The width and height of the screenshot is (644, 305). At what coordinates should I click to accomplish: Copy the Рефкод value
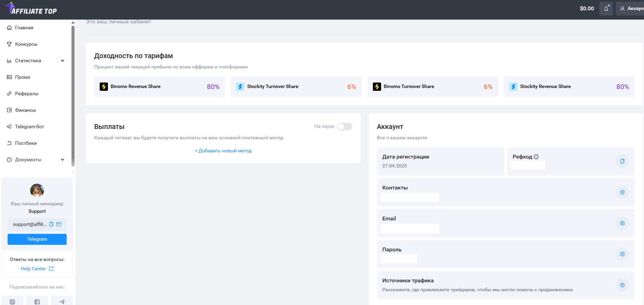coord(622,161)
